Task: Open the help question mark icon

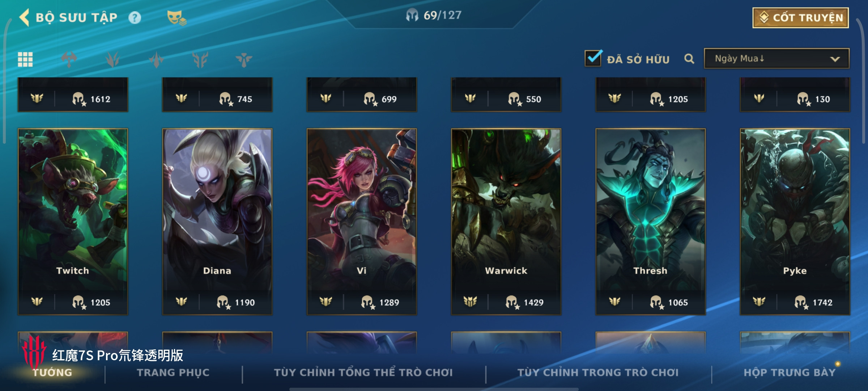Action: 135,18
